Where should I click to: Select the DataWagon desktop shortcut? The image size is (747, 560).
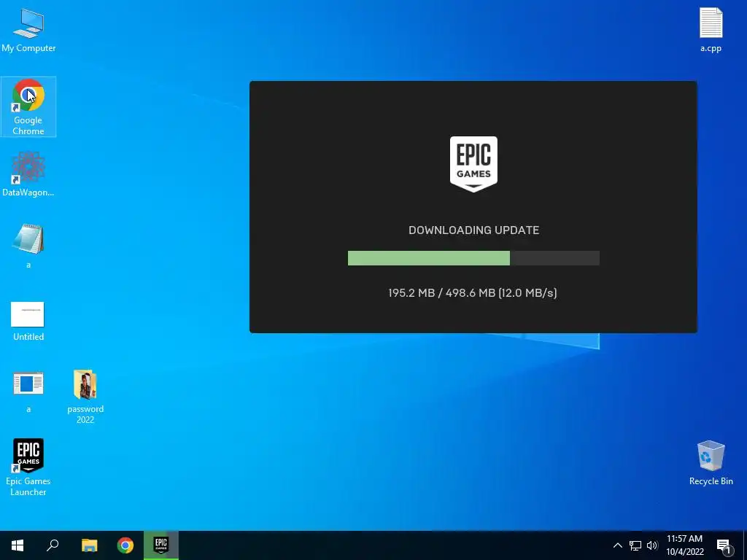click(28, 174)
